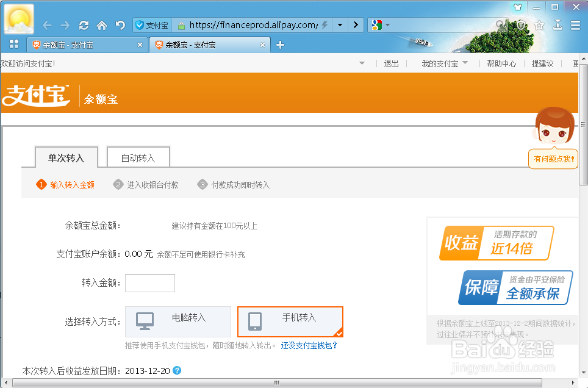Click the question mark beside the payout date
Image resolution: width=588 pixels, height=388 pixels.
tap(176, 370)
